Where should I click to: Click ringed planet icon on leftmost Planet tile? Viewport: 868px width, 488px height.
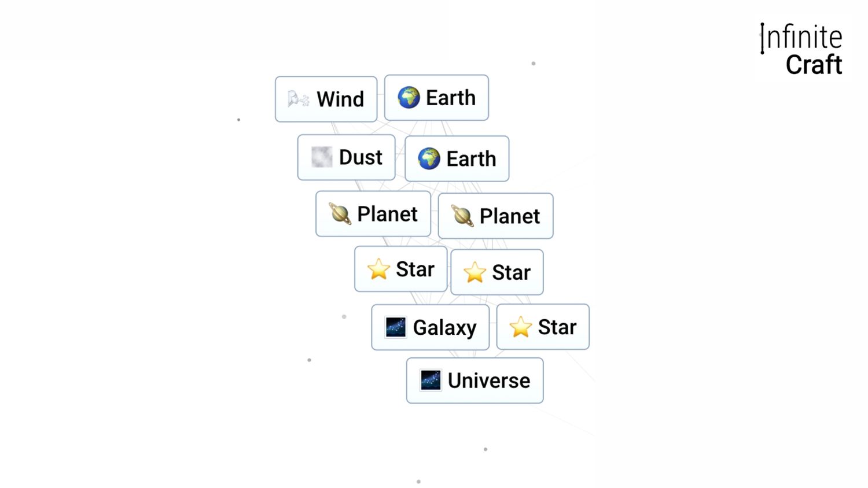(340, 214)
